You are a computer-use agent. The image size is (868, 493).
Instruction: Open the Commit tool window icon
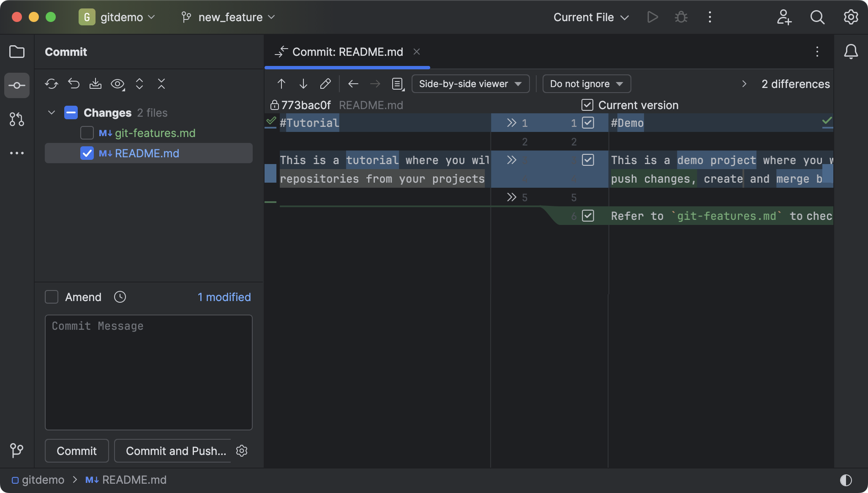coord(17,85)
